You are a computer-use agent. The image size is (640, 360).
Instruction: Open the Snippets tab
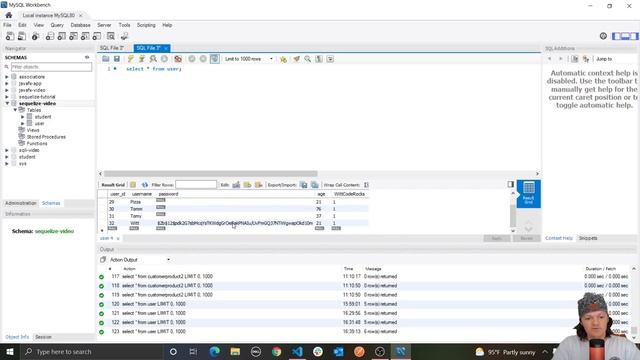tap(588, 238)
